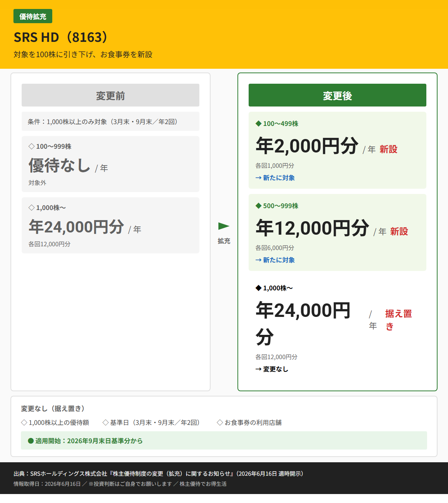Click the green 優待拡充 badge
The width and height of the screenshot is (448, 503).
(33, 16)
